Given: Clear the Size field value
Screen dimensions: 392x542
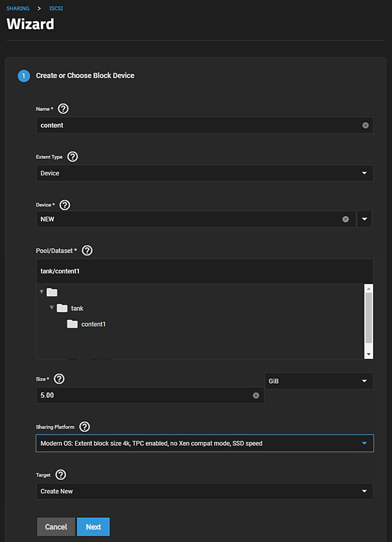Looking at the screenshot, I should click(x=256, y=395).
